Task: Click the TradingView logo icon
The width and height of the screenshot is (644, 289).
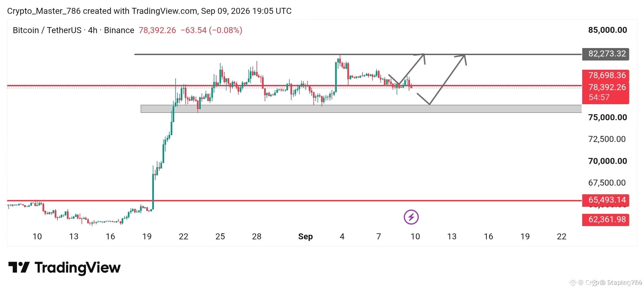Action: click(19, 267)
